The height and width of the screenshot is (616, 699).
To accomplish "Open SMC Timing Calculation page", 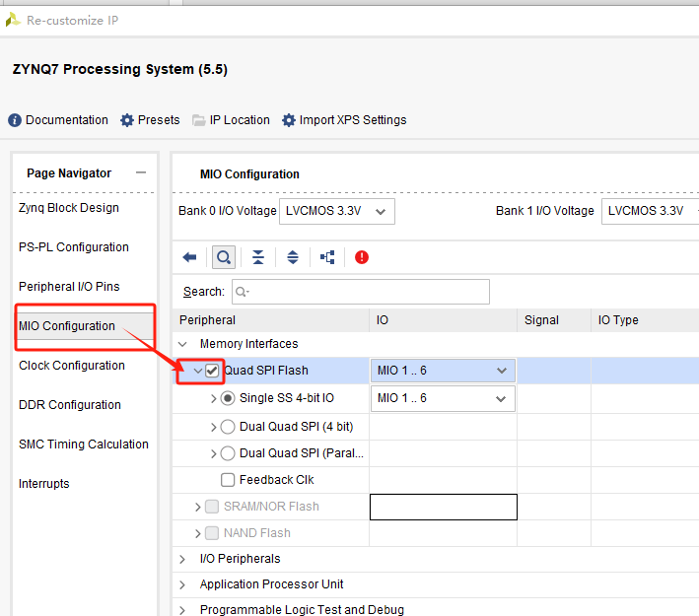I will point(84,444).
